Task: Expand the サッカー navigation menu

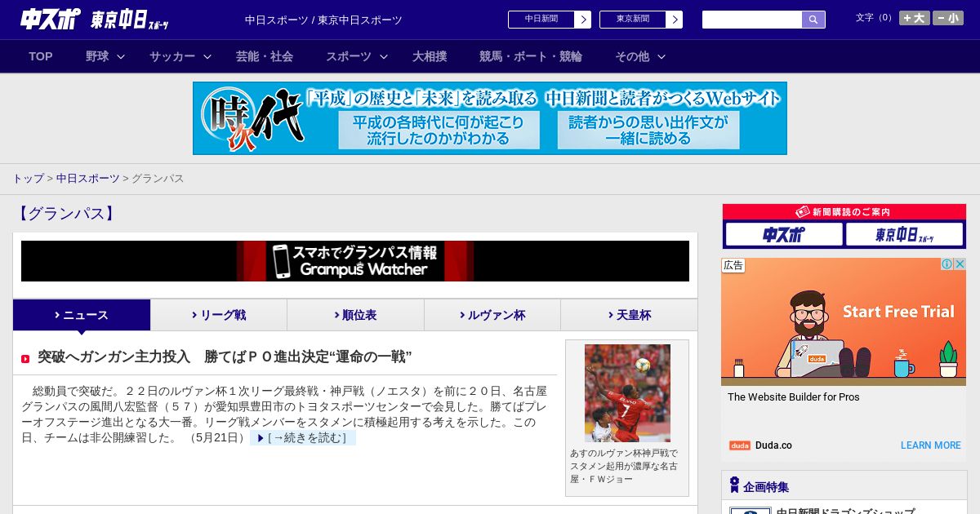Action: coord(180,56)
